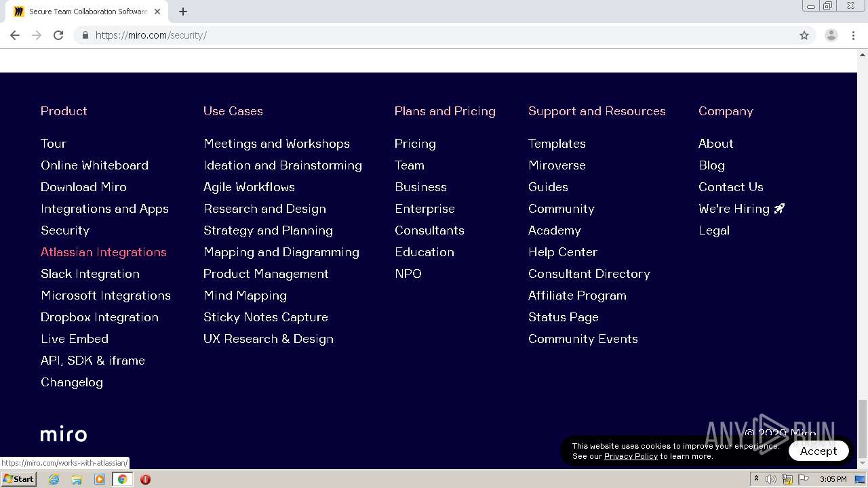Image resolution: width=868 pixels, height=488 pixels.
Task: Open Microsoft Integrations link
Action: (106, 296)
